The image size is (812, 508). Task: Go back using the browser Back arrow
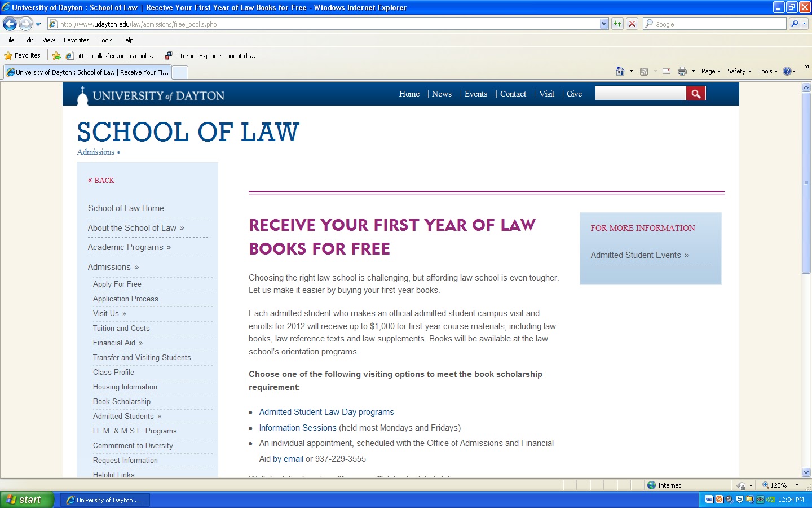[x=10, y=24]
